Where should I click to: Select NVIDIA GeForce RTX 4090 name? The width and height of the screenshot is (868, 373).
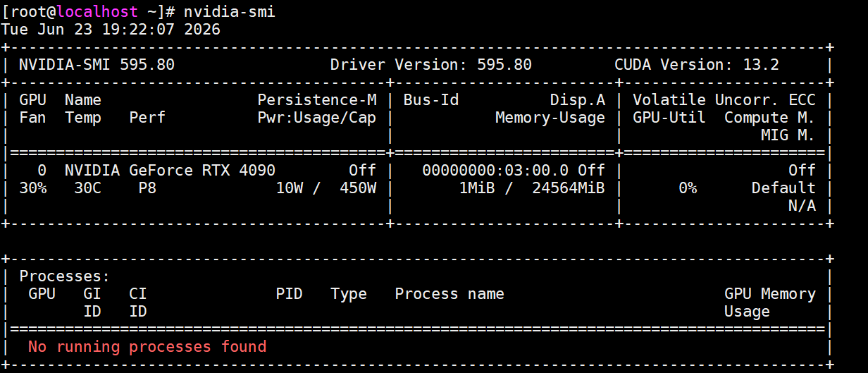[170, 171]
